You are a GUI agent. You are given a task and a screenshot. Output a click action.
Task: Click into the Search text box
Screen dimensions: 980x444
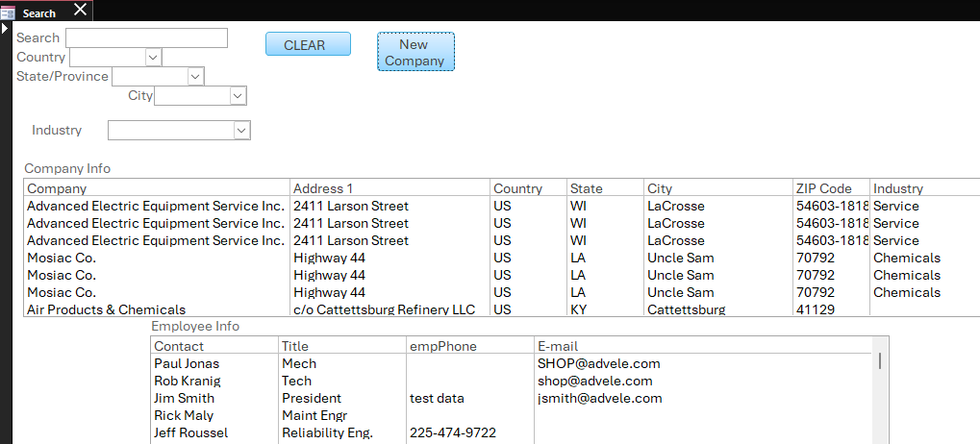pos(146,38)
